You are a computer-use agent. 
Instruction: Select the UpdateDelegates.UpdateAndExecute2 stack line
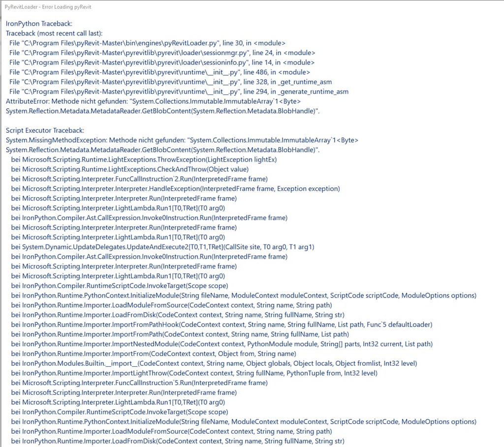tap(162, 247)
